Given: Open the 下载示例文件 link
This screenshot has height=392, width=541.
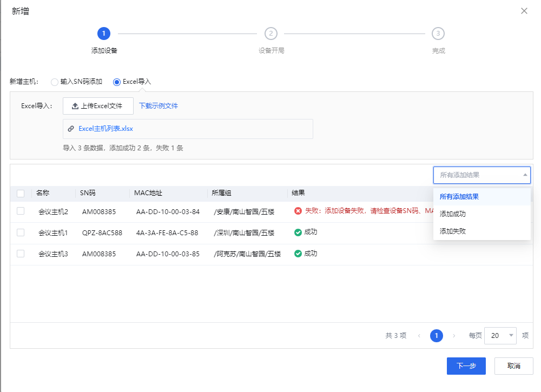Looking at the screenshot, I should coord(159,106).
